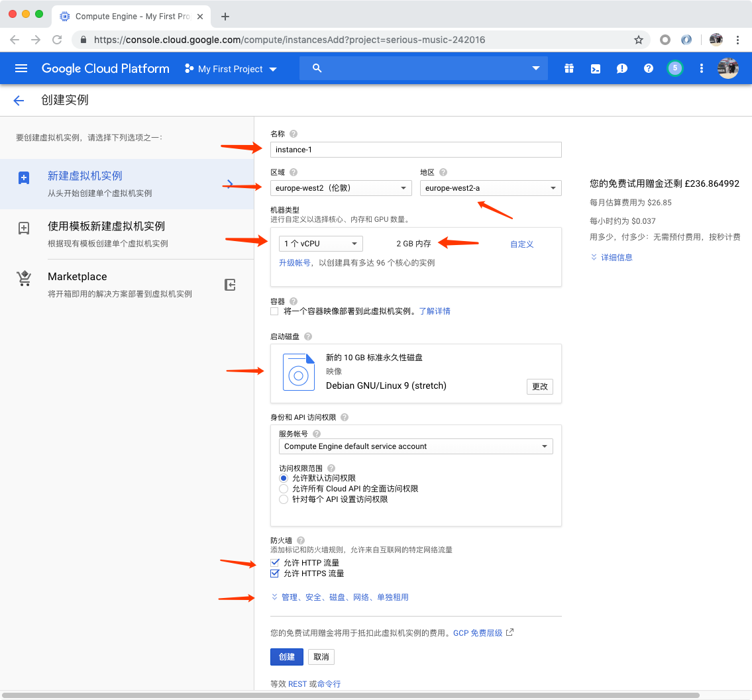Click help icon next to 名称

[x=294, y=134]
